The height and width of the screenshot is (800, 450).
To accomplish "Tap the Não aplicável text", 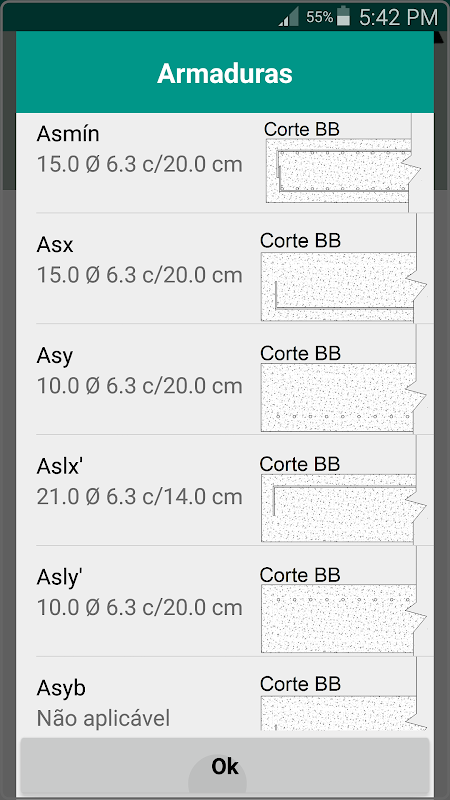I will (x=103, y=719).
